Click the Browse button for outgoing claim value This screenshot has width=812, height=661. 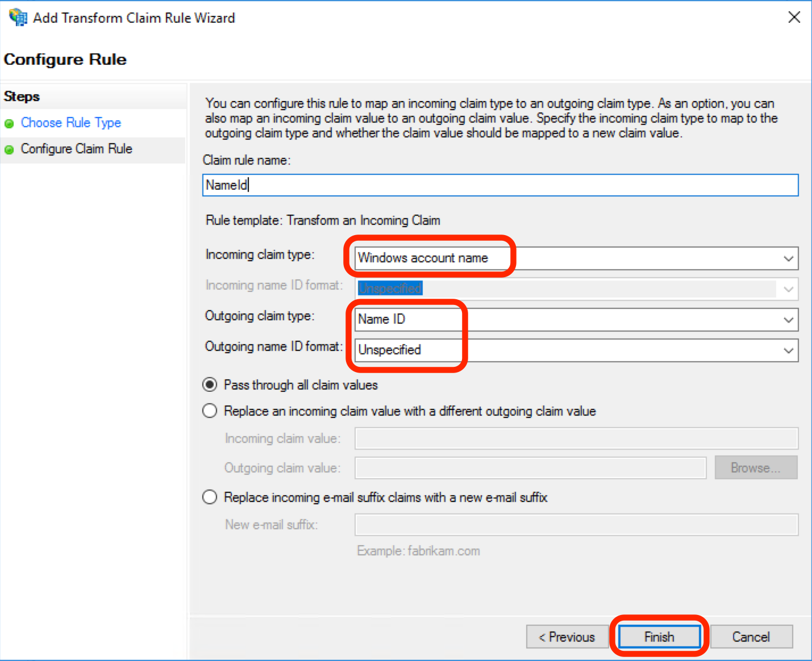[x=756, y=467]
